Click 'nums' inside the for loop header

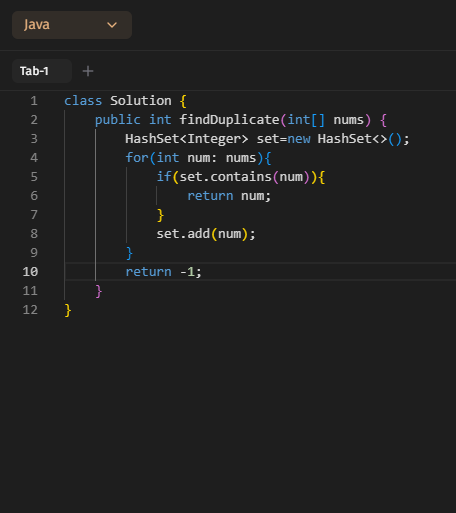pyautogui.click(x=241, y=158)
